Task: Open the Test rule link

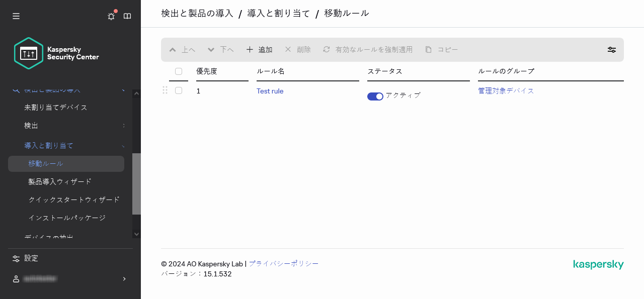Action: (x=270, y=91)
